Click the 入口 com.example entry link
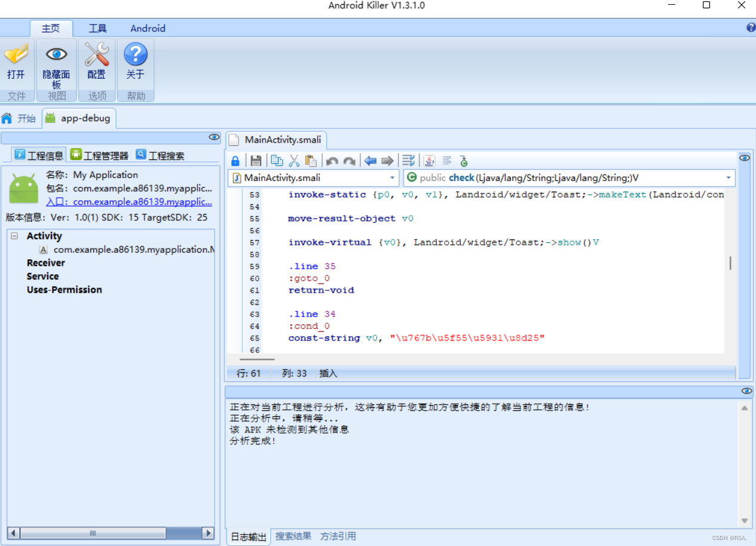 click(x=128, y=202)
